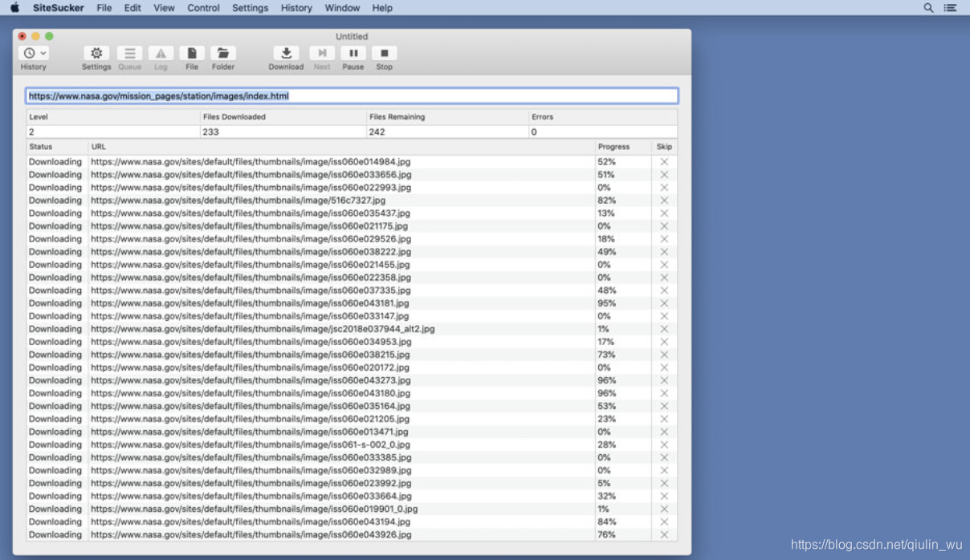Skip download of iss060e043926.jpg

(664, 534)
